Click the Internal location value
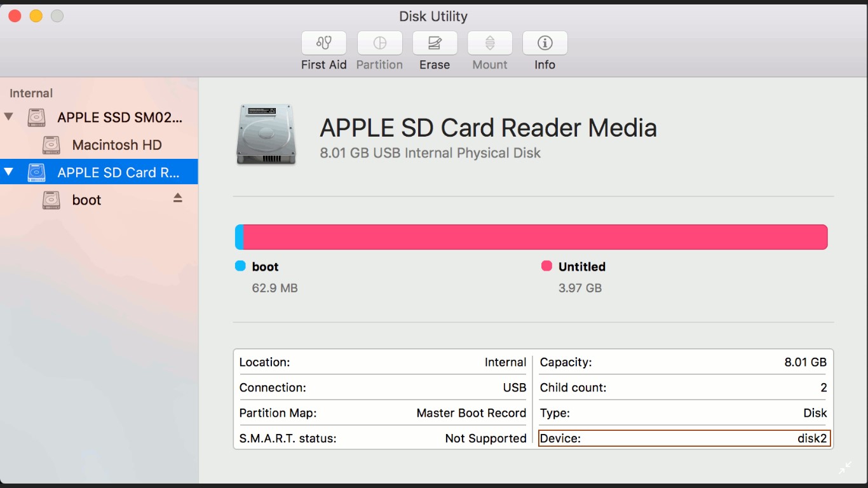This screenshot has height=488, width=868. [x=506, y=362]
